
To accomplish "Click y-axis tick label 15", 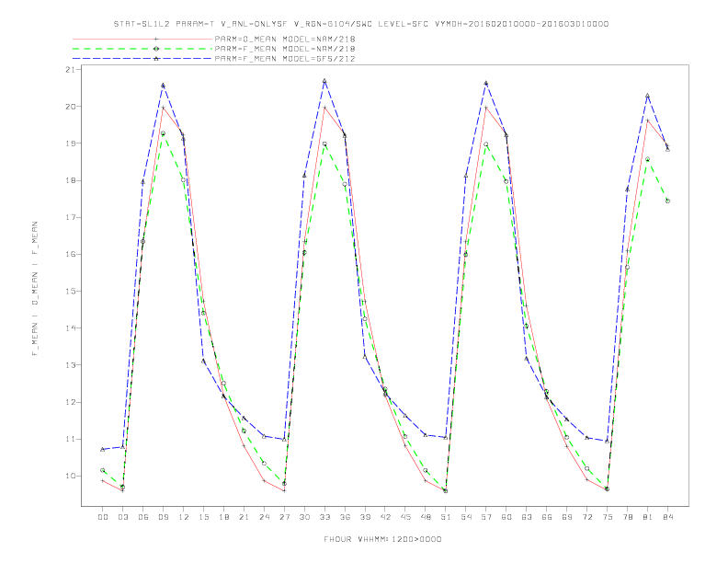I will tap(70, 292).
